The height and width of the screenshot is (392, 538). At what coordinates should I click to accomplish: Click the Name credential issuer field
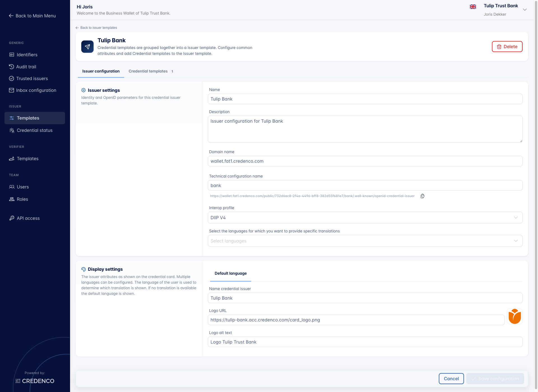(365, 298)
